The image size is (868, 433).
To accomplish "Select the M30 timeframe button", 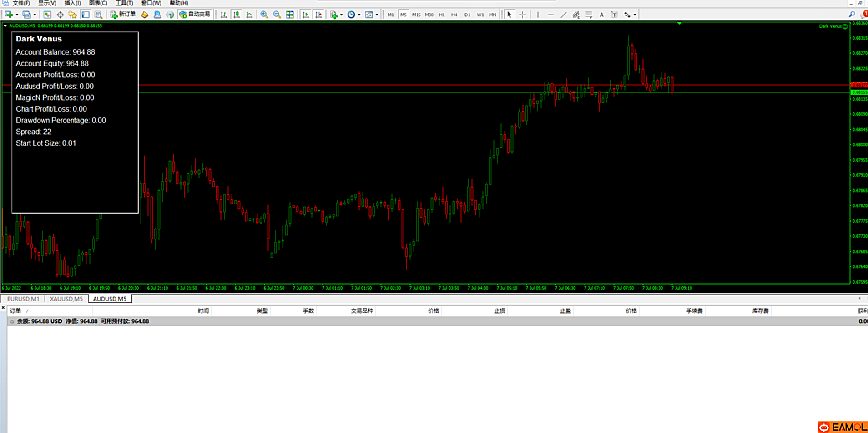I will click(429, 15).
